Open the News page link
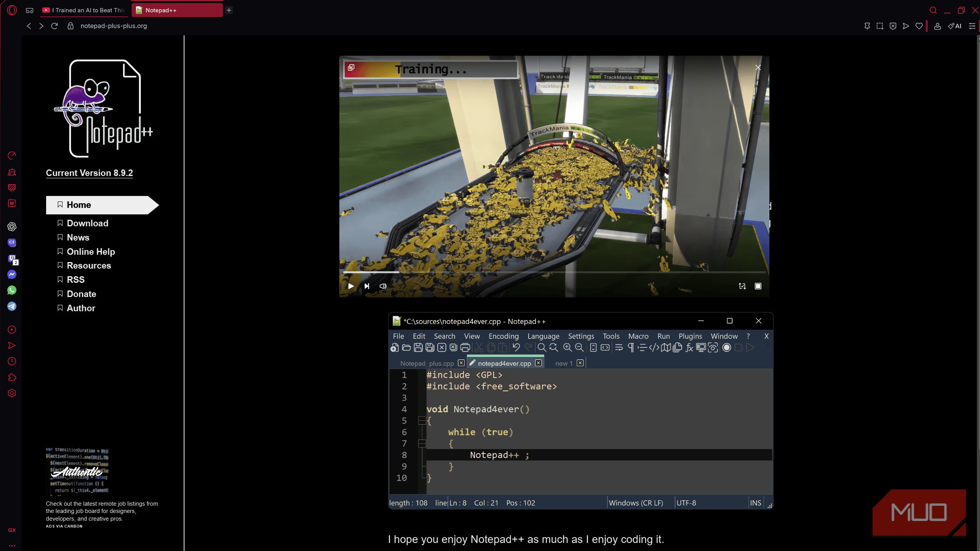 coord(78,237)
